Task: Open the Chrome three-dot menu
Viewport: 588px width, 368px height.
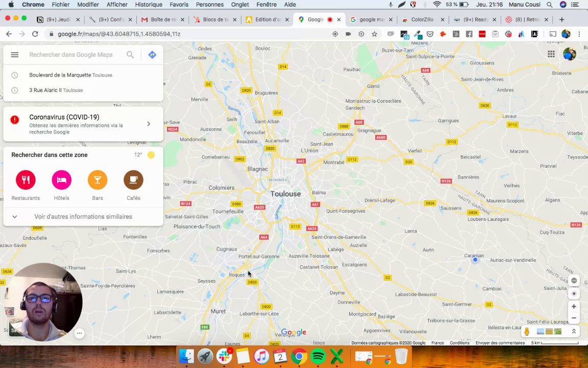Action: point(579,34)
